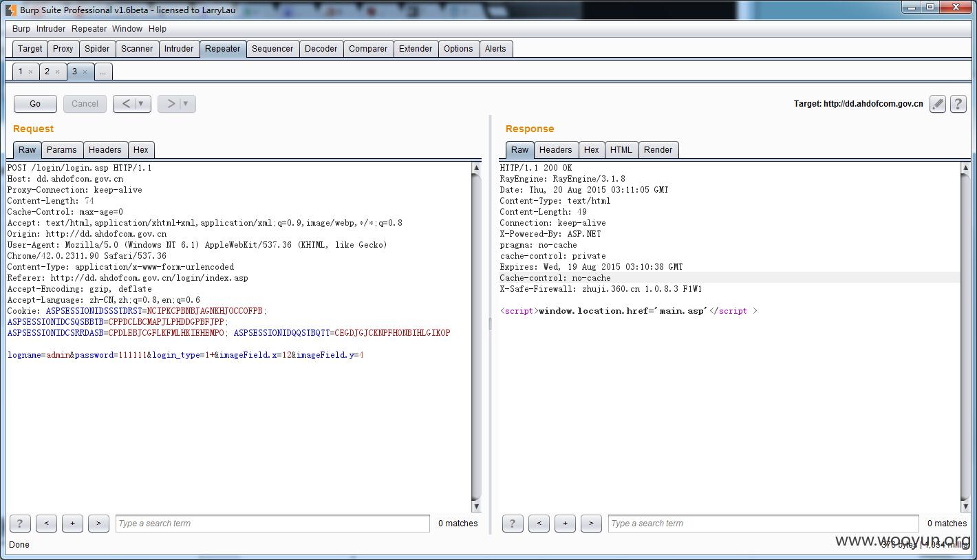Switch to the Extender tab
This screenshot has height=560, width=977.
pos(416,49)
